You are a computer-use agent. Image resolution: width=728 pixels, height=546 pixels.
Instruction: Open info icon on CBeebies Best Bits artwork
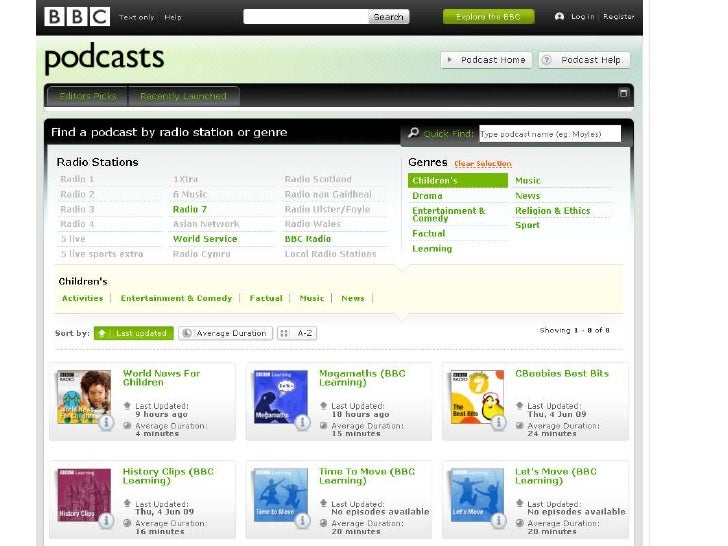point(499,422)
